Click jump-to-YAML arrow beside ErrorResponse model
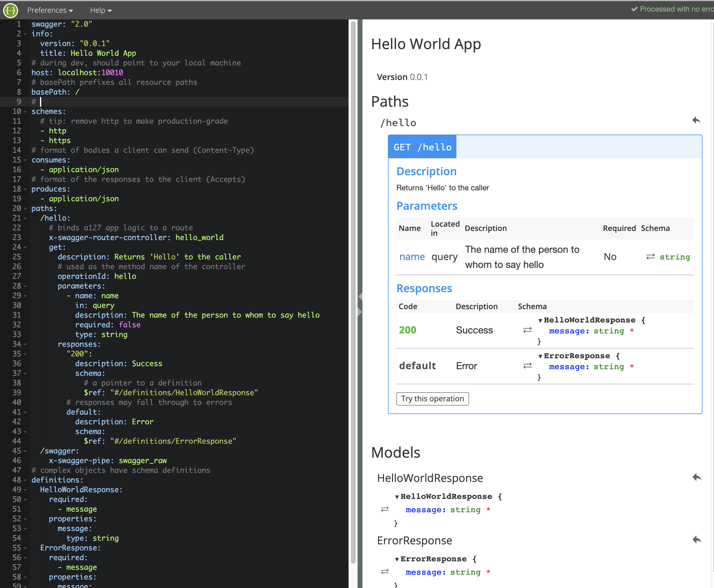 [x=696, y=540]
